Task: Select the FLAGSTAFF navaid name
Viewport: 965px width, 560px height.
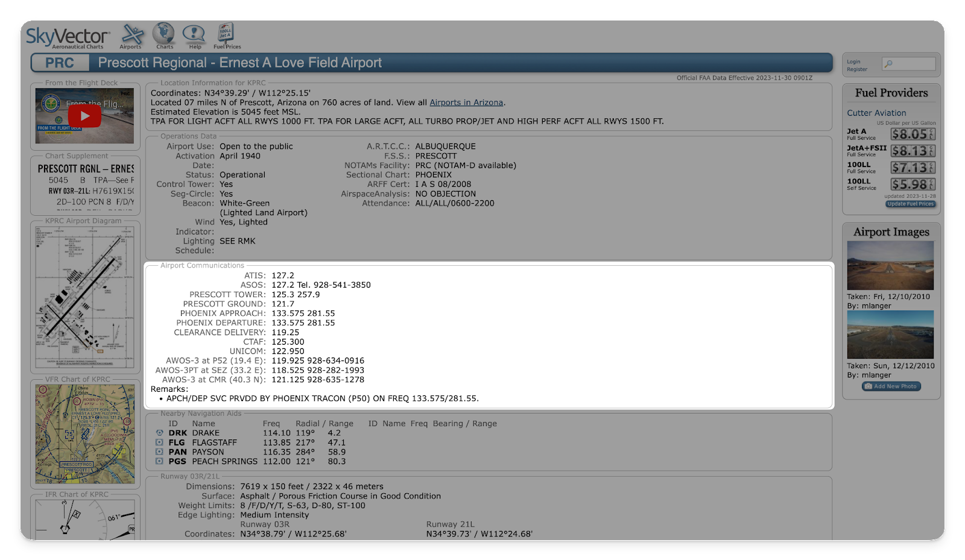Action: [x=214, y=442]
